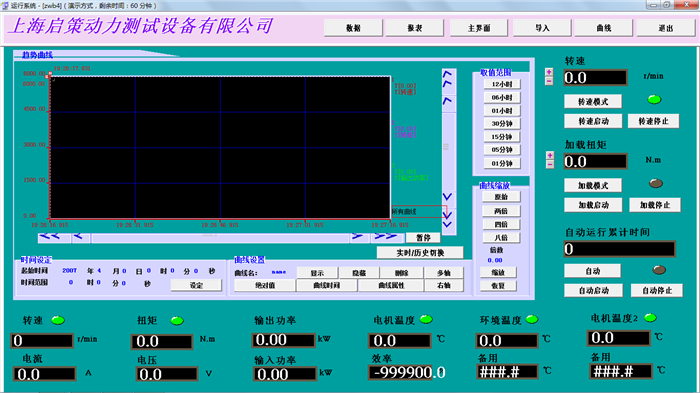Open the 主界面 menu button at top
Image resolution: width=700 pixels, height=393 pixels.
(x=479, y=28)
